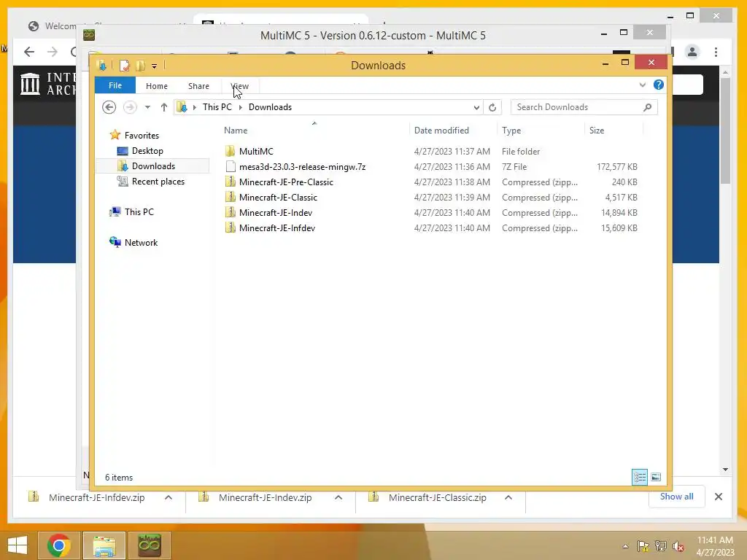Image resolution: width=747 pixels, height=560 pixels.
Task: Click Minecraft-JE-Infdev.zip in Chrome download bar
Action: 97,497
